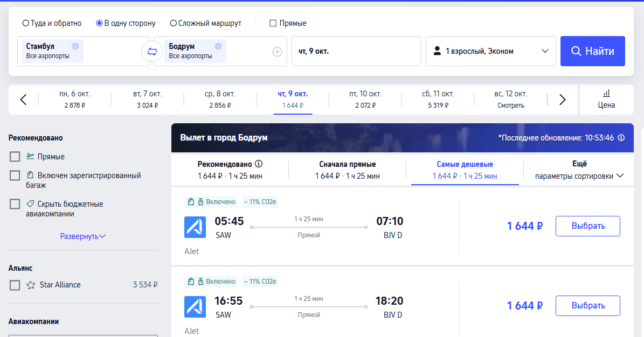Click Вылет в город Бодрум heading

coord(224,138)
